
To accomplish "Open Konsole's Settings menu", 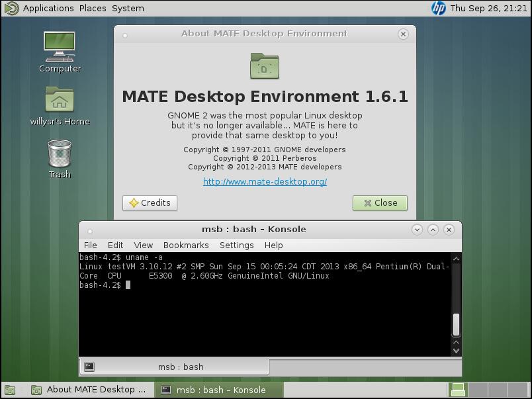I will (x=236, y=245).
